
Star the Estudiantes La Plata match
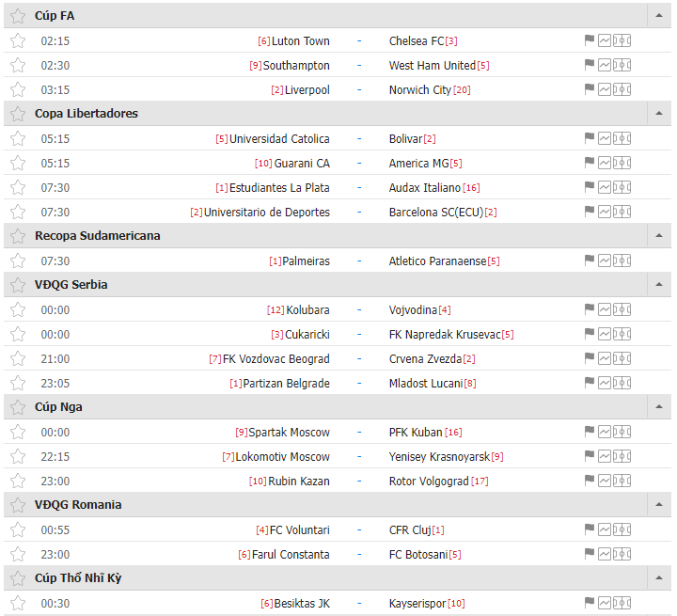pyautogui.click(x=18, y=187)
